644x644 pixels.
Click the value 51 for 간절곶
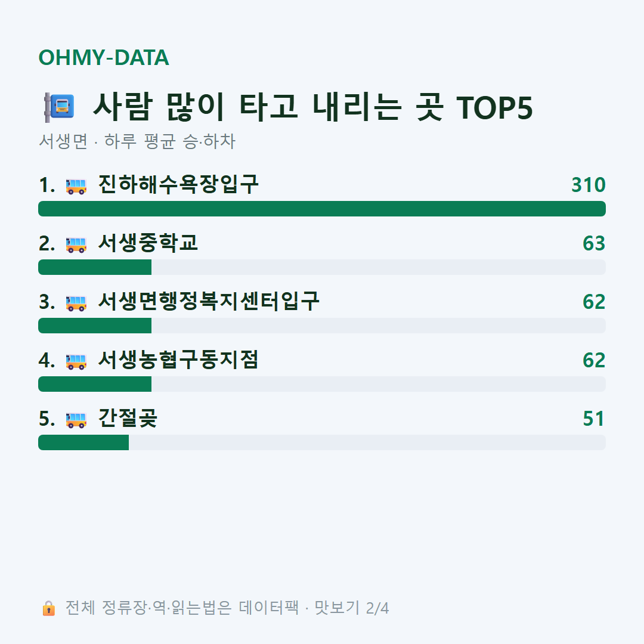coord(594,419)
